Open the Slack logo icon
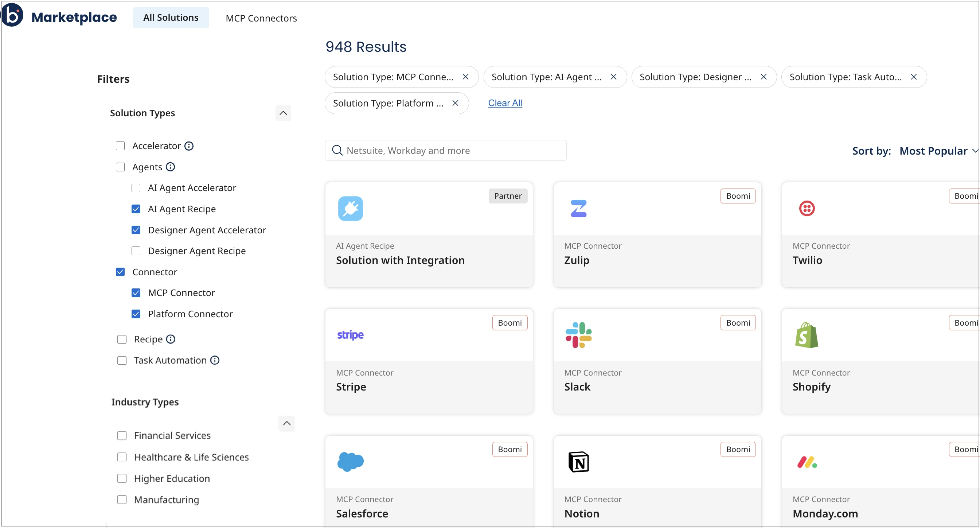Screen dimensions: 980x528 (x=578, y=335)
